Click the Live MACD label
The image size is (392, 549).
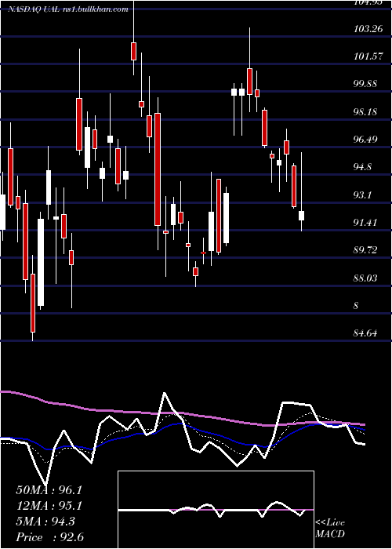[x=330, y=528]
